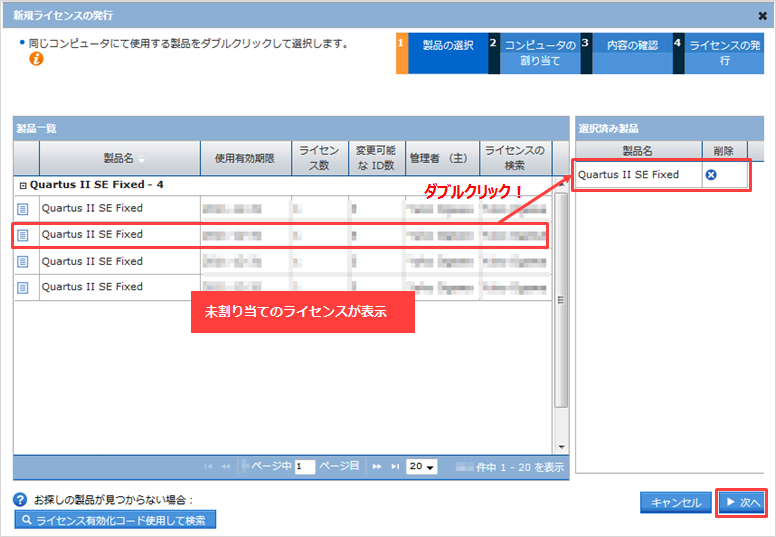The image size is (776, 537).
Task: Click 製品名 header in 選択済み製品 panel
Action: 638,151
